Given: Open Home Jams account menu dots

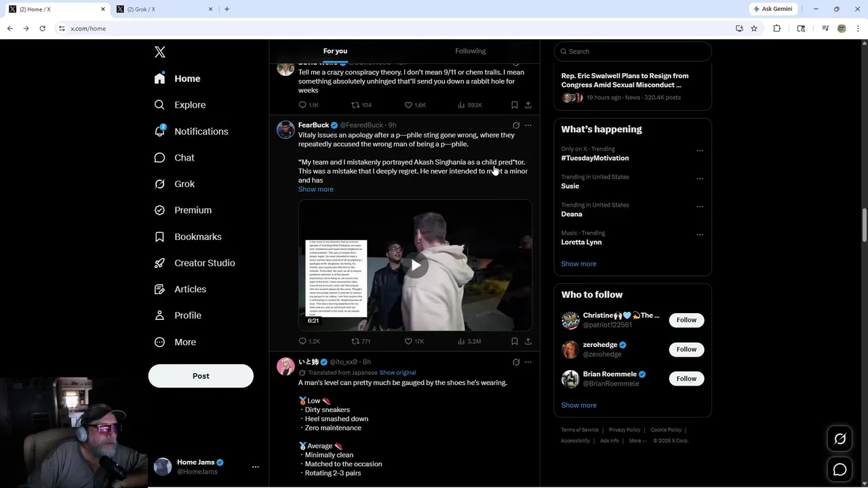Looking at the screenshot, I should 256,467.
